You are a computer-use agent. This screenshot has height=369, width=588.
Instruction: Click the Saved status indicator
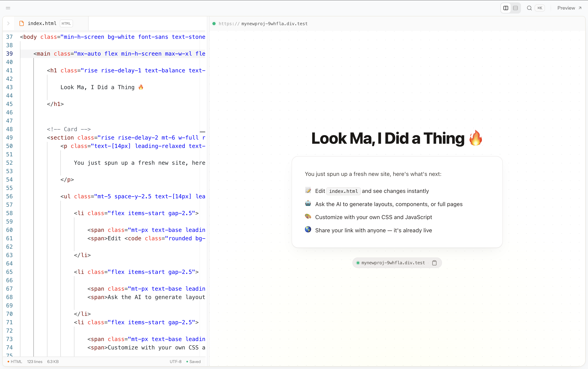[x=193, y=362]
